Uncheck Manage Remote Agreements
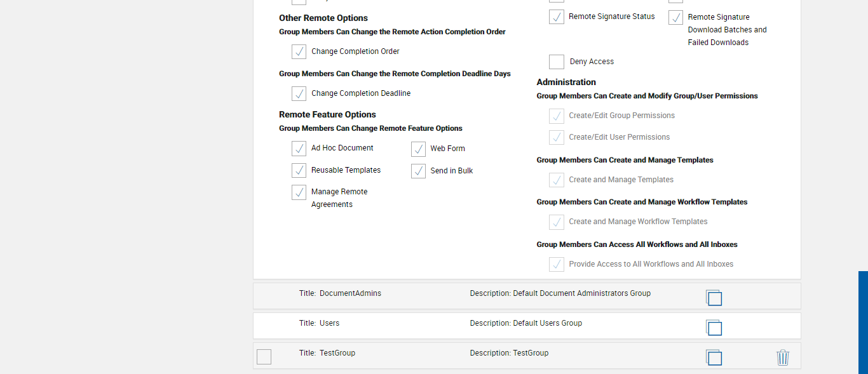 click(x=299, y=192)
